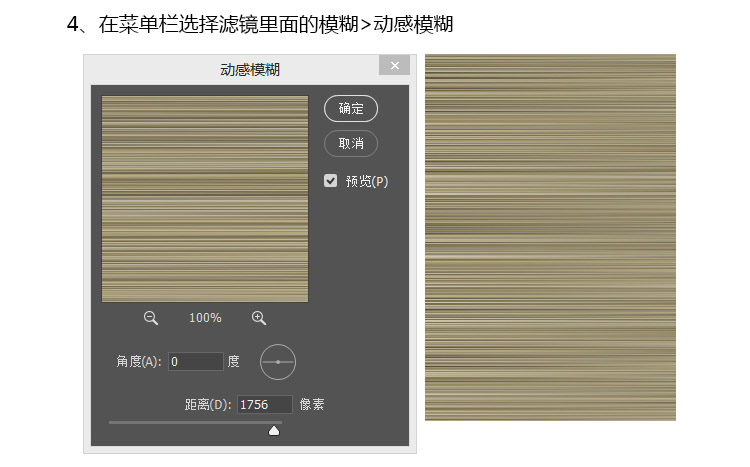The width and height of the screenshot is (750, 467).
Task: Click the blur preview thumbnail in dialog
Action: pyautogui.click(x=205, y=199)
